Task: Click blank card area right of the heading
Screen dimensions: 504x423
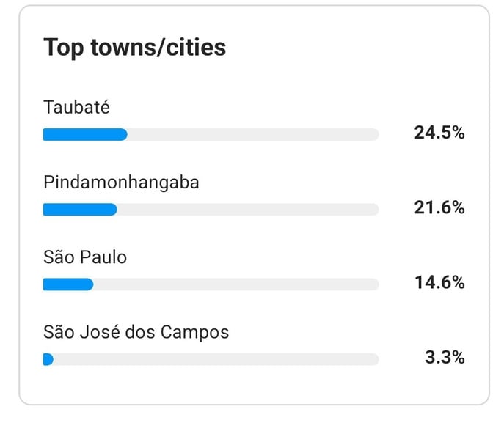Action: click(x=352, y=48)
